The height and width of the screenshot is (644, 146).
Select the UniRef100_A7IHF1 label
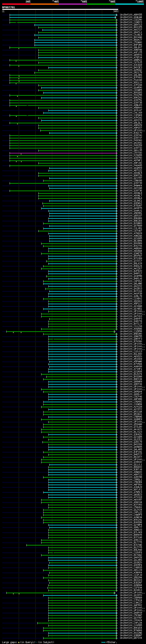click(x=131, y=369)
